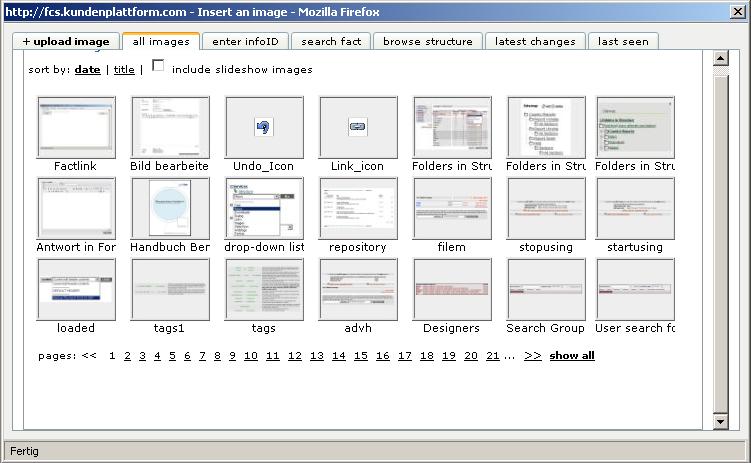Sort images by title
Image resolution: width=751 pixels, height=463 pixels.
[124, 70]
